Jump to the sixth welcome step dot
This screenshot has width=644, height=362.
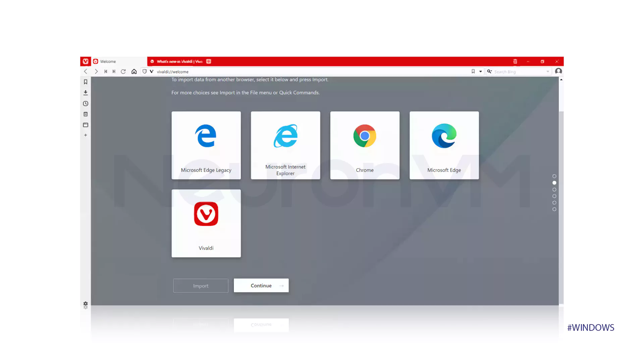[x=554, y=209]
